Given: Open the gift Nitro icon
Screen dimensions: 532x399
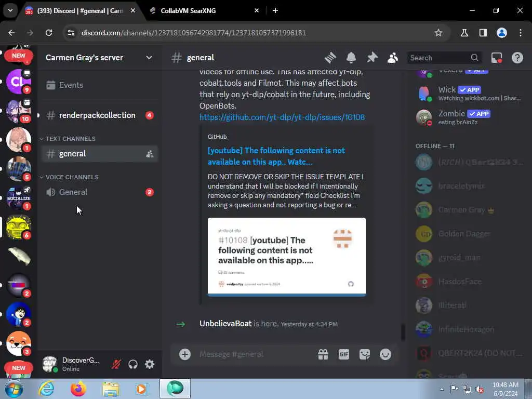Looking at the screenshot, I should (323, 354).
